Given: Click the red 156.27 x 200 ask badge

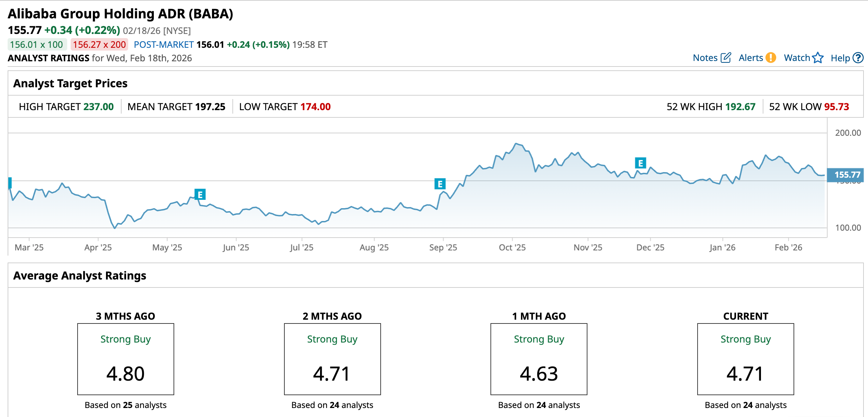Looking at the screenshot, I should click(x=99, y=45).
